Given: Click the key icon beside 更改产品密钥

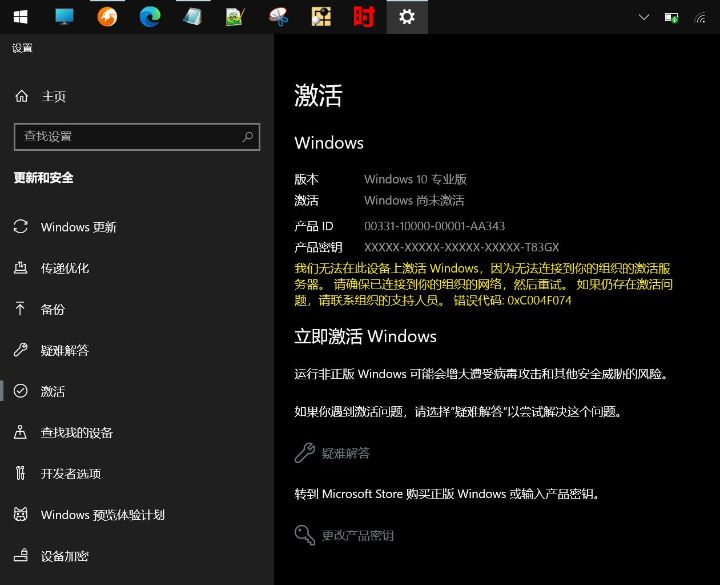Looking at the screenshot, I should coord(304,535).
